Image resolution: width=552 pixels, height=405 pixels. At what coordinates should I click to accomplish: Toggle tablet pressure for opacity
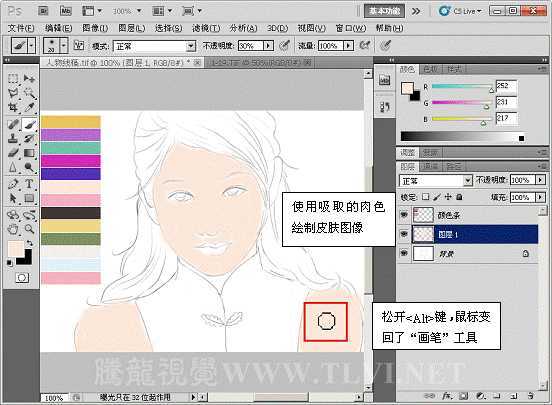point(284,45)
